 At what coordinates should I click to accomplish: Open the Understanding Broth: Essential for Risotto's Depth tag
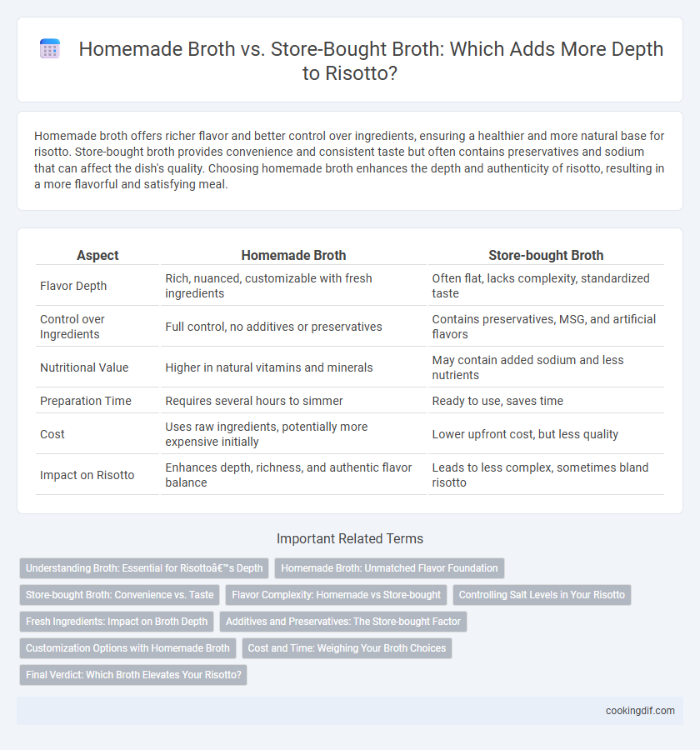pyautogui.click(x=144, y=568)
